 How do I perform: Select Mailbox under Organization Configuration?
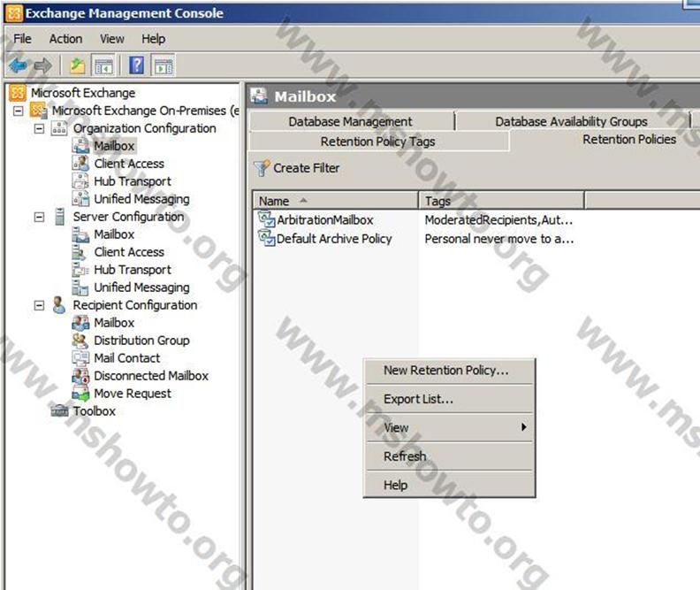pos(114,146)
